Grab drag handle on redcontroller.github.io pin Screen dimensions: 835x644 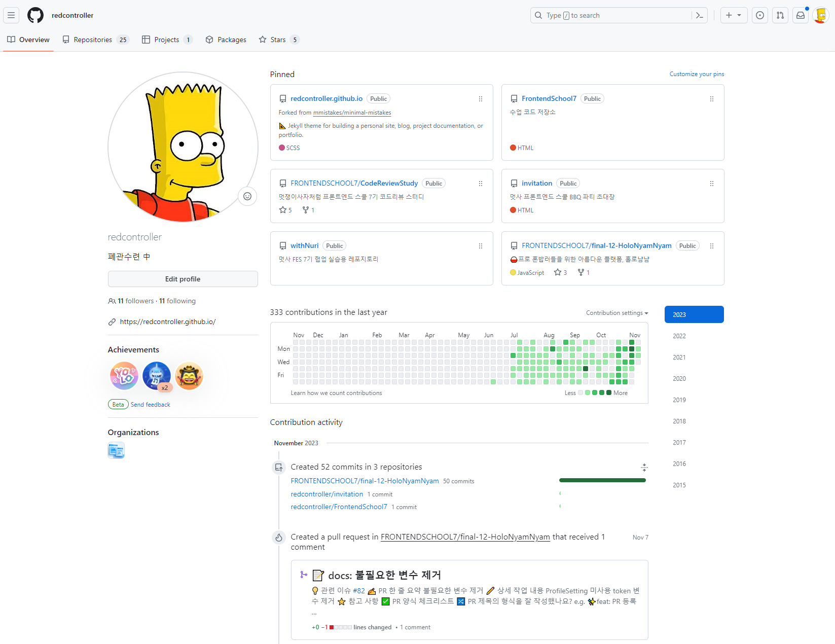click(481, 99)
